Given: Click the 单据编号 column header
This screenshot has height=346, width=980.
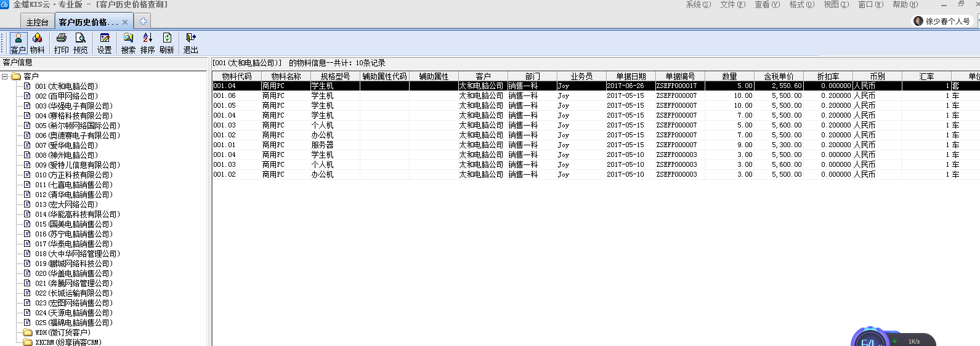Looking at the screenshot, I should point(681,76).
